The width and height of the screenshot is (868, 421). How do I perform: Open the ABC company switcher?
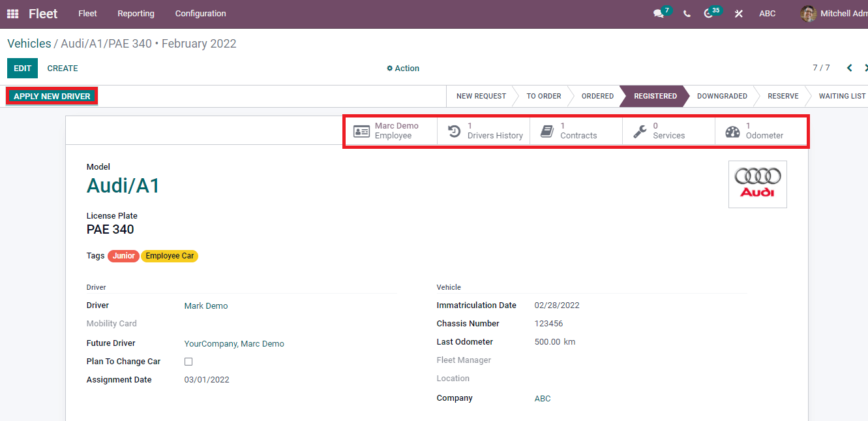point(768,14)
